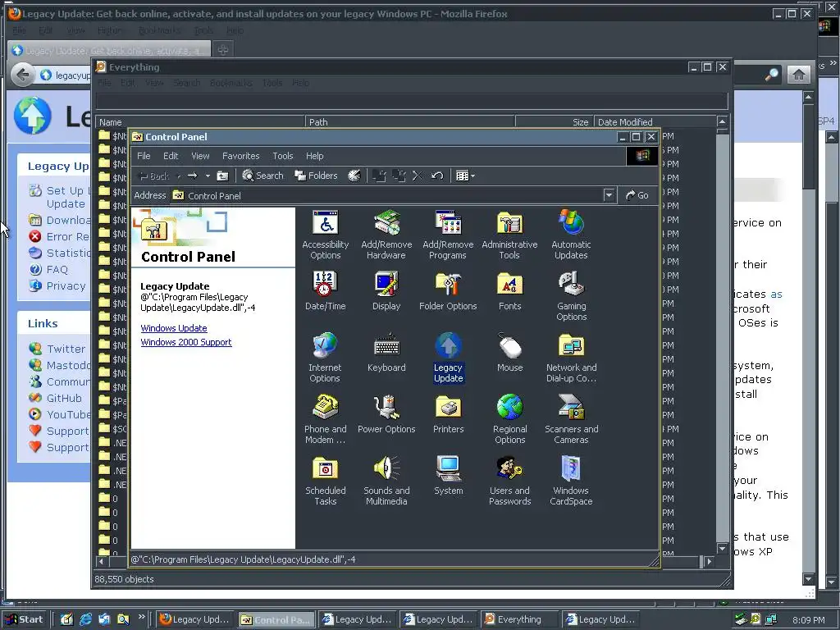Screen dimensions: 840x630
Task: Click the Undo toolbar icon
Action: pyautogui.click(x=437, y=176)
